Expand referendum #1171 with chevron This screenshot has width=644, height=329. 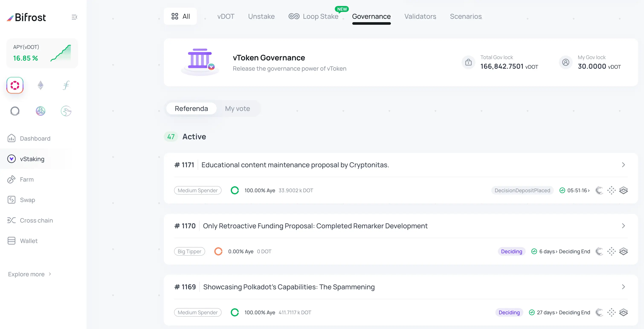tap(624, 165)
